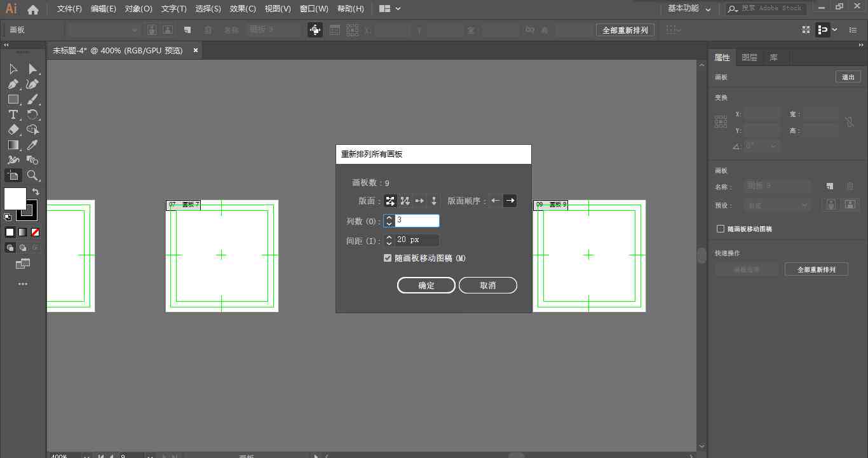Click 取消 in the rearrange dialog
Viewport: 868px width, 458px height.
pyautogui.click(x=488, y=285)
